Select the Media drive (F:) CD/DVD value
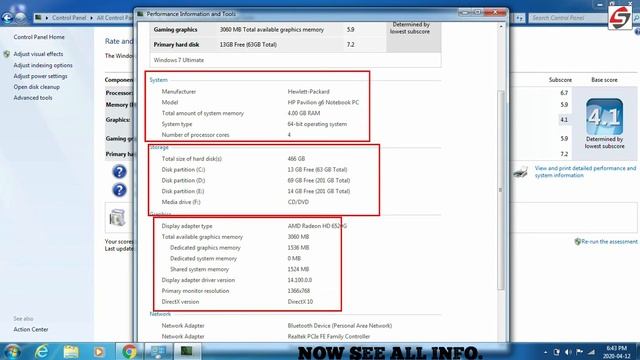Image resolution: width=640 pixels, height=360 pixels. (x=298, y=202)
